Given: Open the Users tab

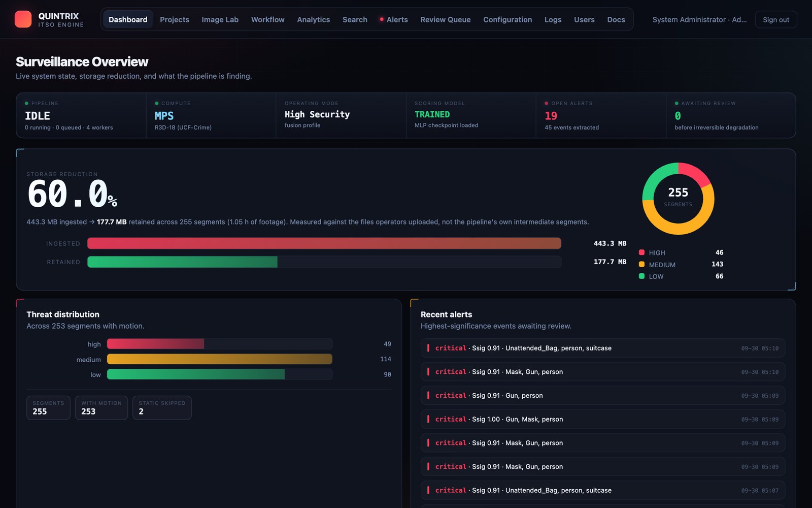Looking at the screenshot, I should coord(584,19).
